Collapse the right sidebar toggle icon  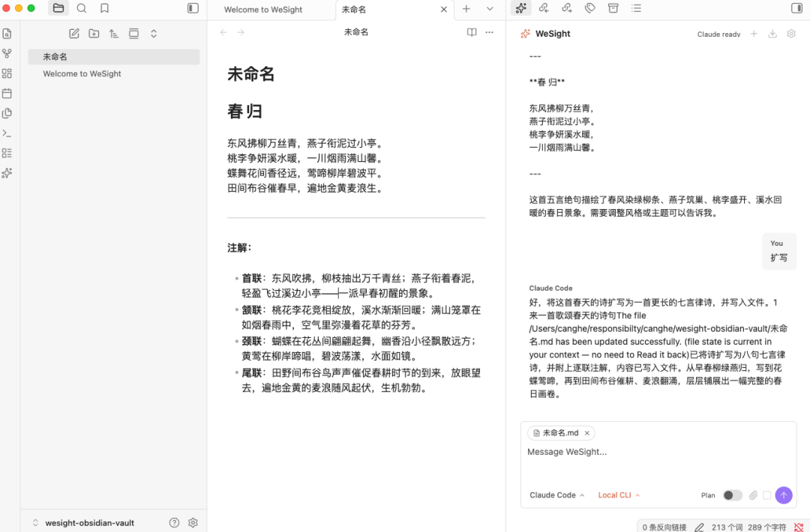(x=796, y=8)
